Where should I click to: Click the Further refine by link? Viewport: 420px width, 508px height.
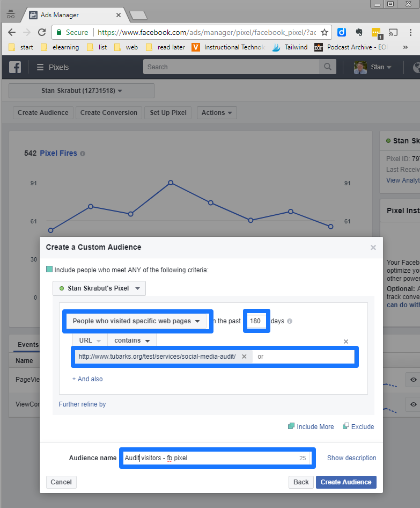pos(82,404)
